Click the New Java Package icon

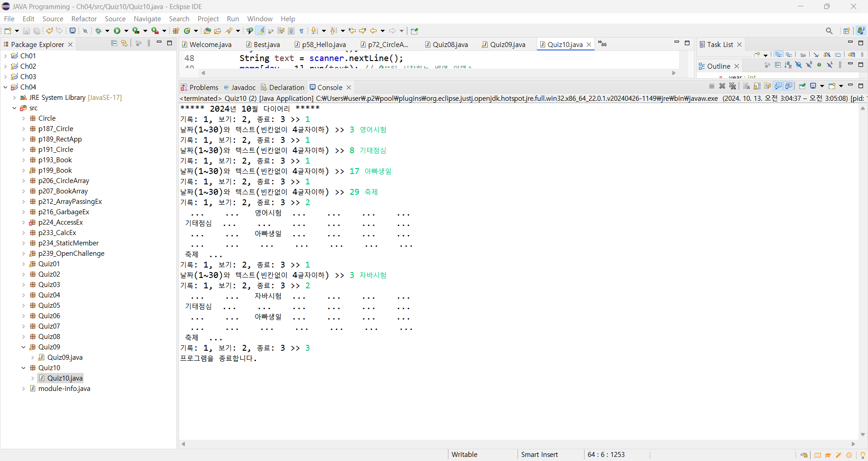176,31
